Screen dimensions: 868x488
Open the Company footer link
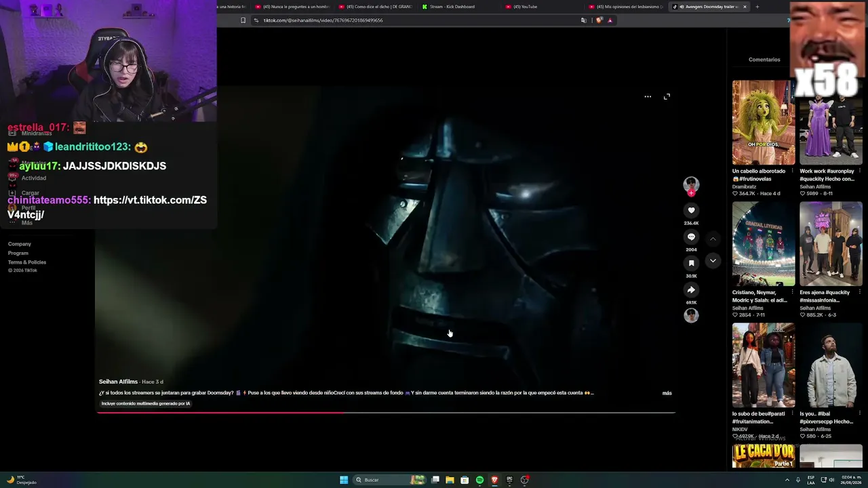coord(20,244)
